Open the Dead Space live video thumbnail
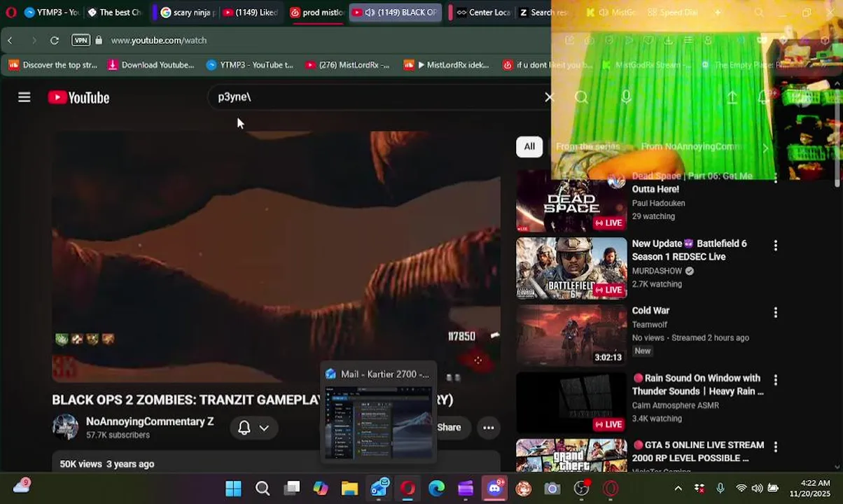The width and height of the screenshot is (843, 504). pos(571,202)
